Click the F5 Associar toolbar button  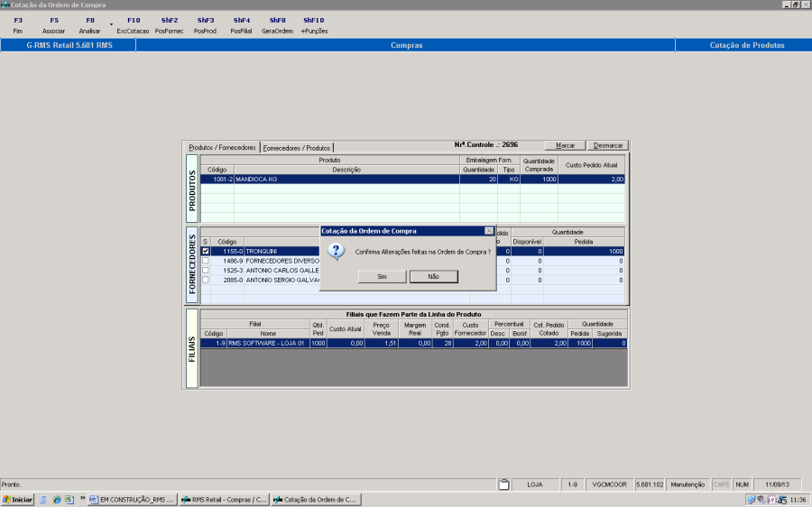point(53,25)
